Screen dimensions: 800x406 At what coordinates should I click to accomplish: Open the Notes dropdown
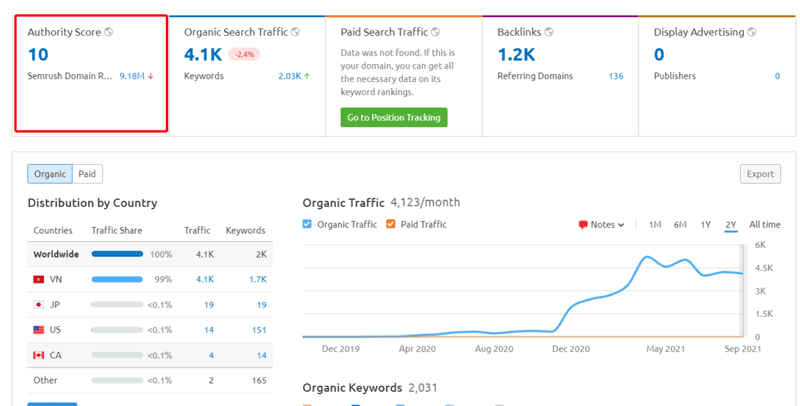click(x=602, y=225)
